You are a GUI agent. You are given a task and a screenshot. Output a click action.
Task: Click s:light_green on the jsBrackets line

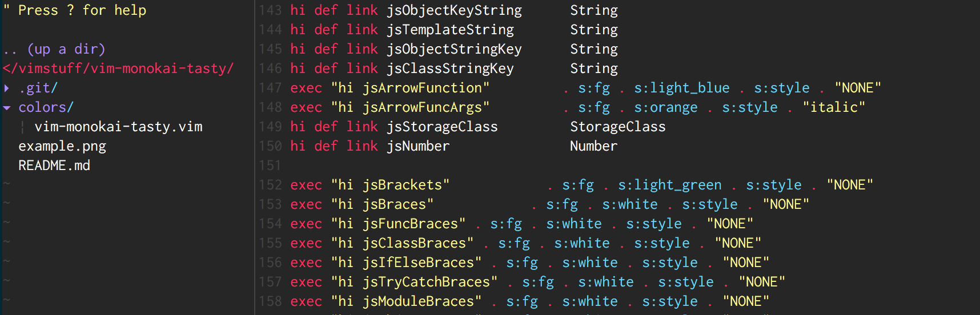point(669,185)
